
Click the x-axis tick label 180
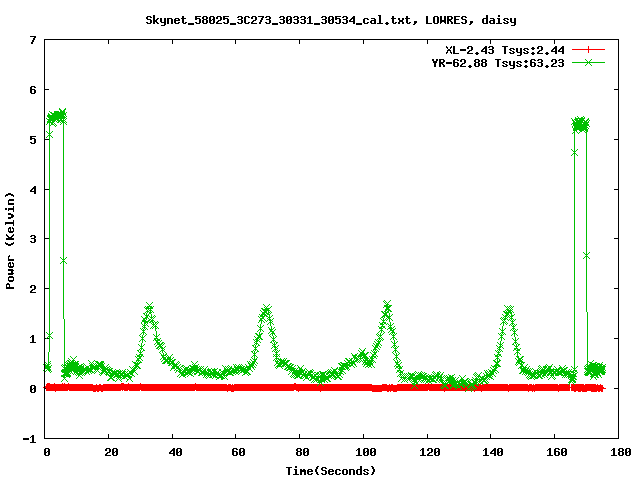pos(620,452)
